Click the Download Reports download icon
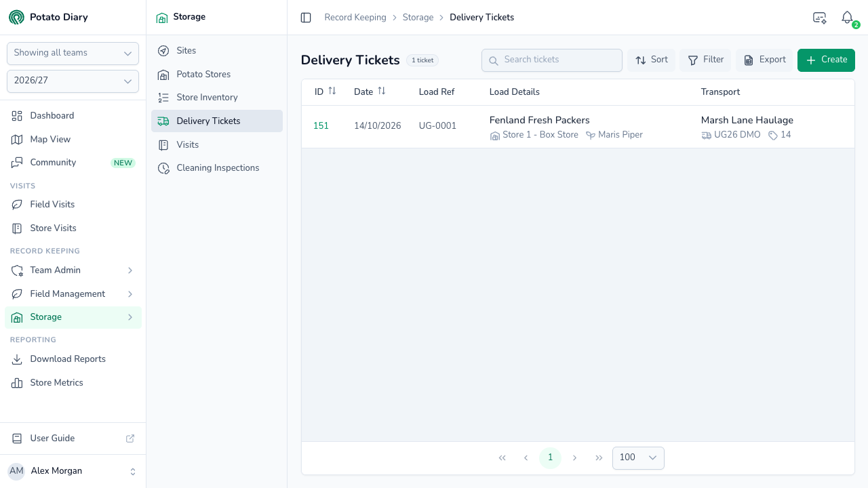The image size is (868, 488). point(18,359)
